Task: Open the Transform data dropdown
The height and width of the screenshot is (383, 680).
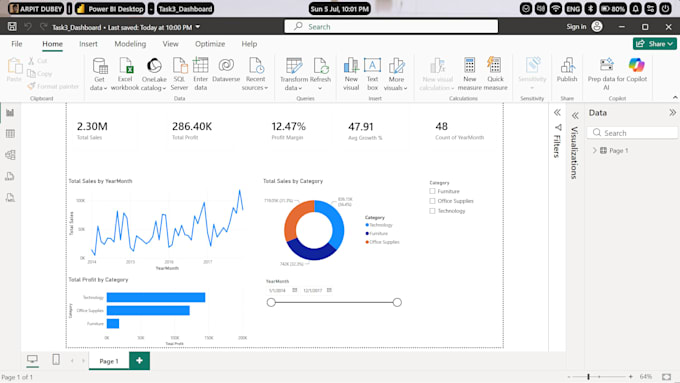Action: (294, 74)
